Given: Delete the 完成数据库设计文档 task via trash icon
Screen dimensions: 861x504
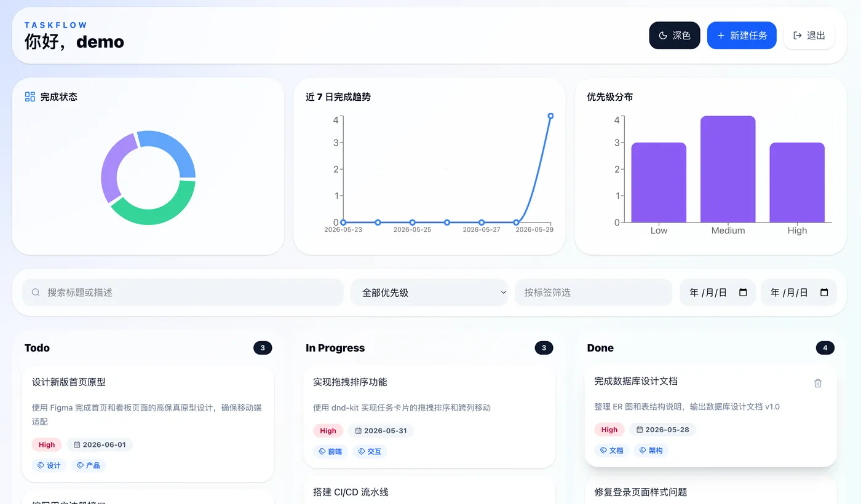Looking at the screenshot, I should click(x=818, y=383).
